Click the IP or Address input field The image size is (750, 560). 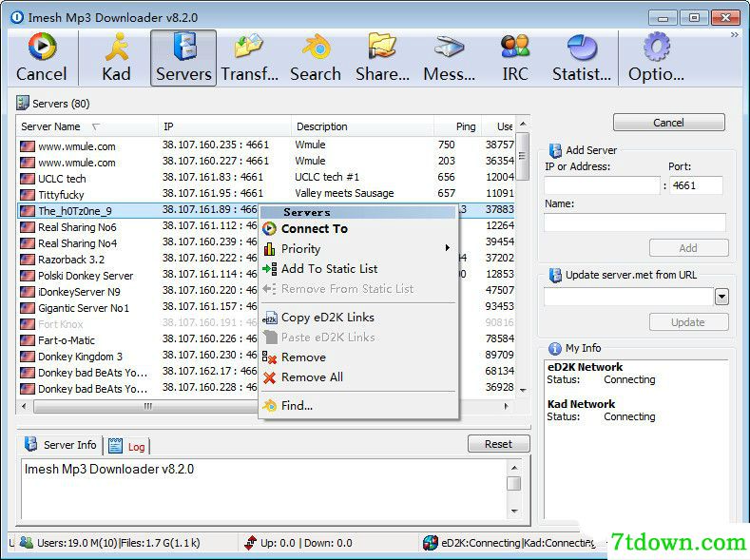602,185
